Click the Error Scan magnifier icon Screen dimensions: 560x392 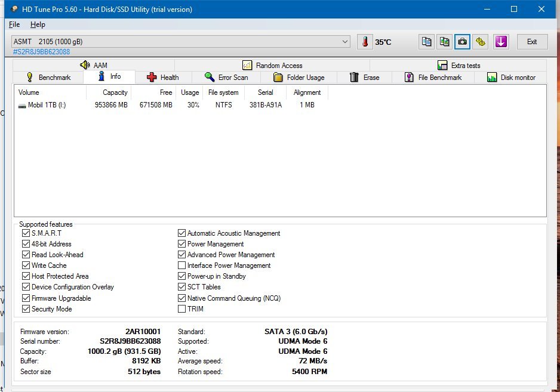tap(210, 77)
